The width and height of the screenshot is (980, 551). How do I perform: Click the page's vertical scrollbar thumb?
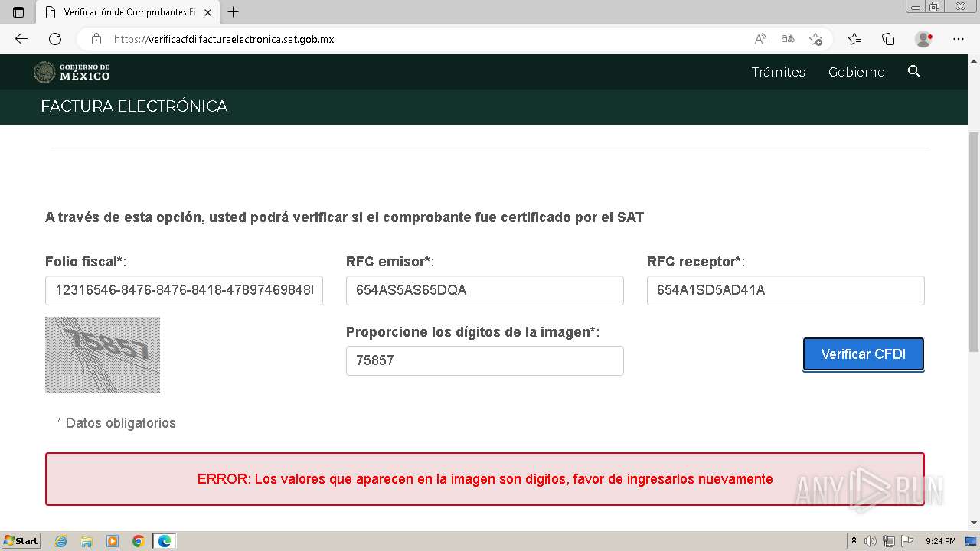(973, 242)
